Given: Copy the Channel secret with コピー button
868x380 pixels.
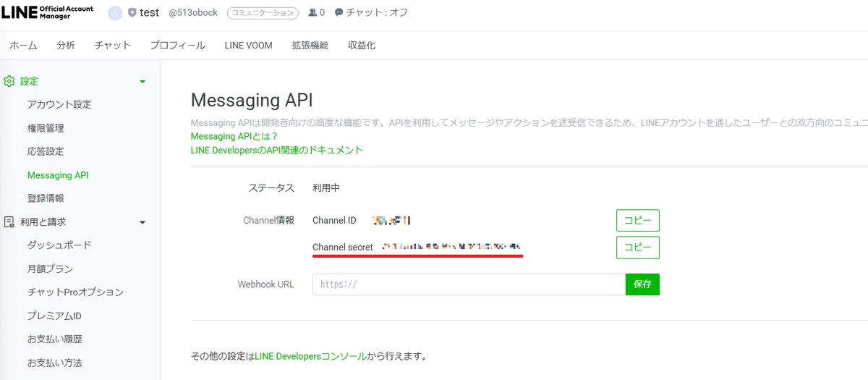Looking at the screenshot, I should pyautogui.click(x=638, y=247).
